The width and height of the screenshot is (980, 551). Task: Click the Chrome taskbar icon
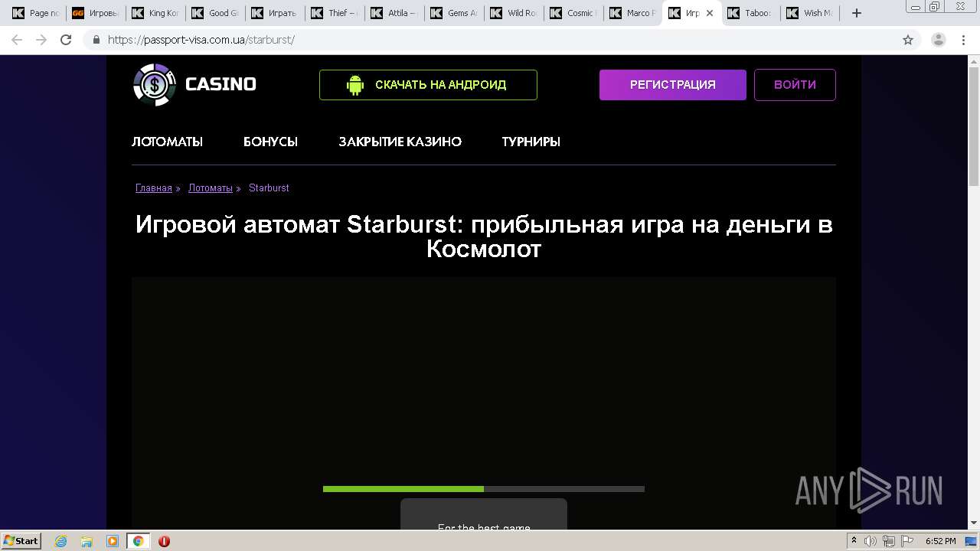point(138,541)
